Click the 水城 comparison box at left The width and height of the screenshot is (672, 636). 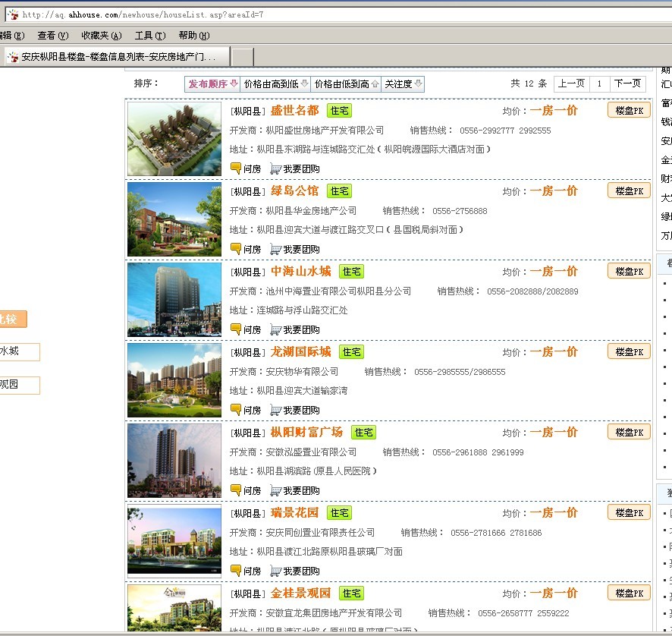point(19,351)
